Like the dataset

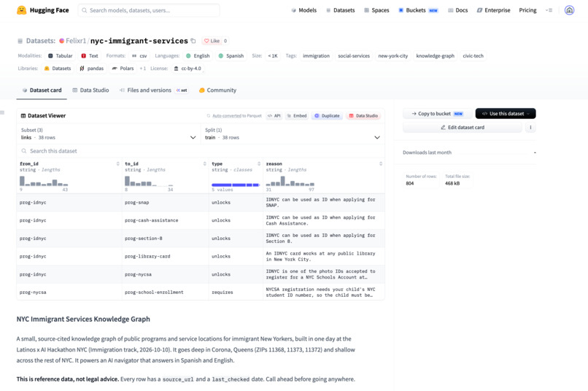(x=212, y=41)
